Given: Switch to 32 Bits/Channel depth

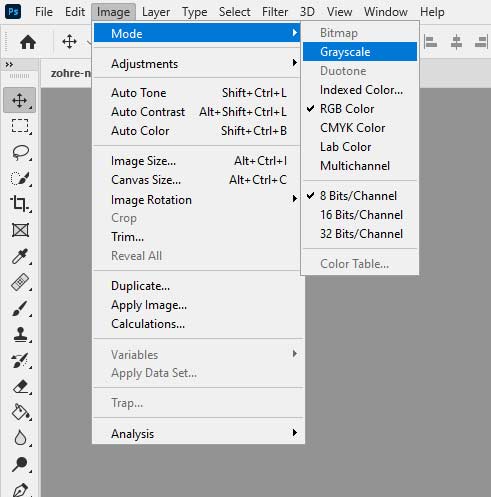Looking at the screenshot, I should pos(360,234).
